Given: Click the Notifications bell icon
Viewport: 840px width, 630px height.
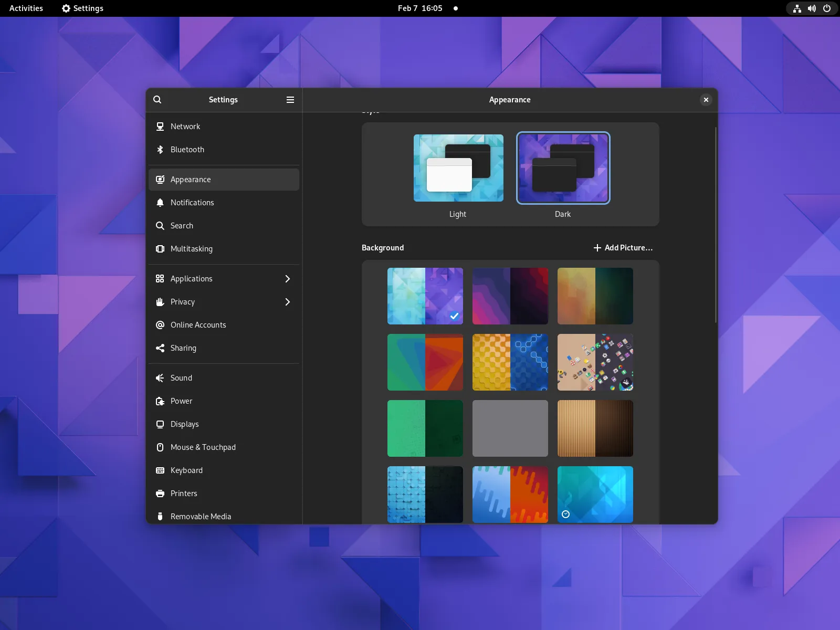Looking at the screenshot, I should 160,203.
